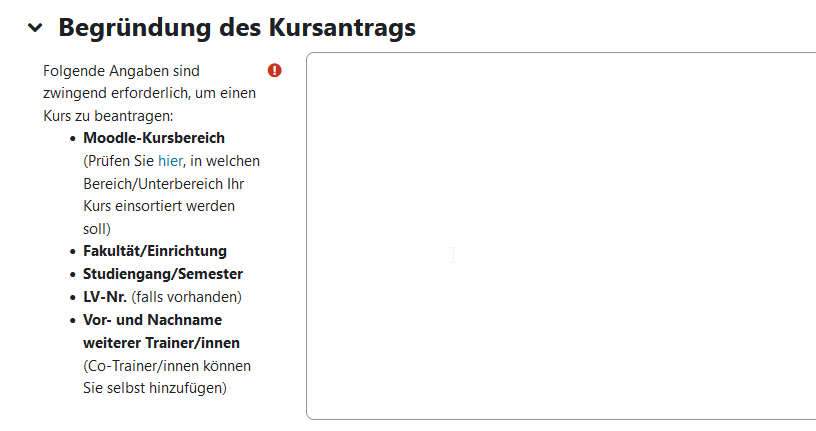Click the "Bereich/Unterbereich Ihr" text line
The image size is (816, 431).
tap(164, 184)
